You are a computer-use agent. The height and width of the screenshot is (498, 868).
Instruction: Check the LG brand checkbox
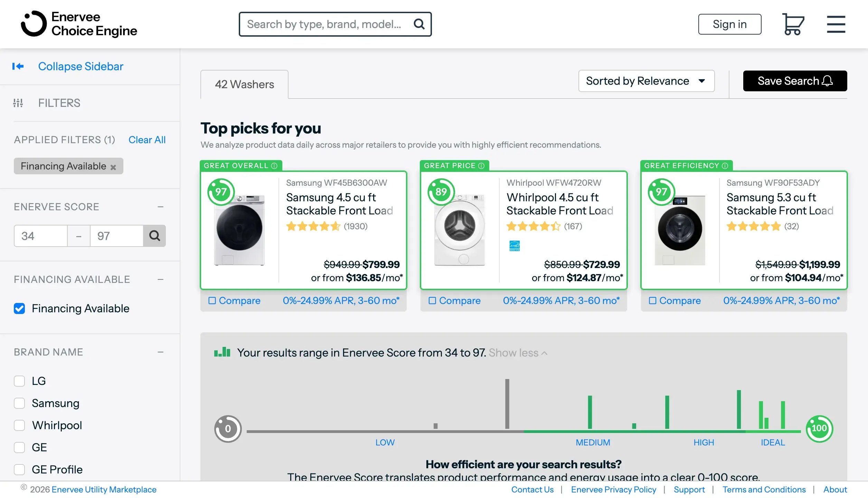click(x=19, y=381)
